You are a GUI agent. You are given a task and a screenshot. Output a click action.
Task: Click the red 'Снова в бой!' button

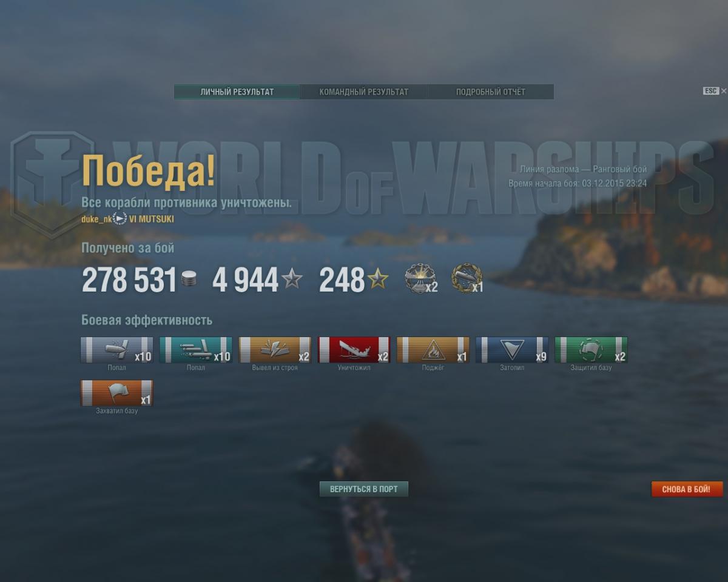[x=687, y=489]
